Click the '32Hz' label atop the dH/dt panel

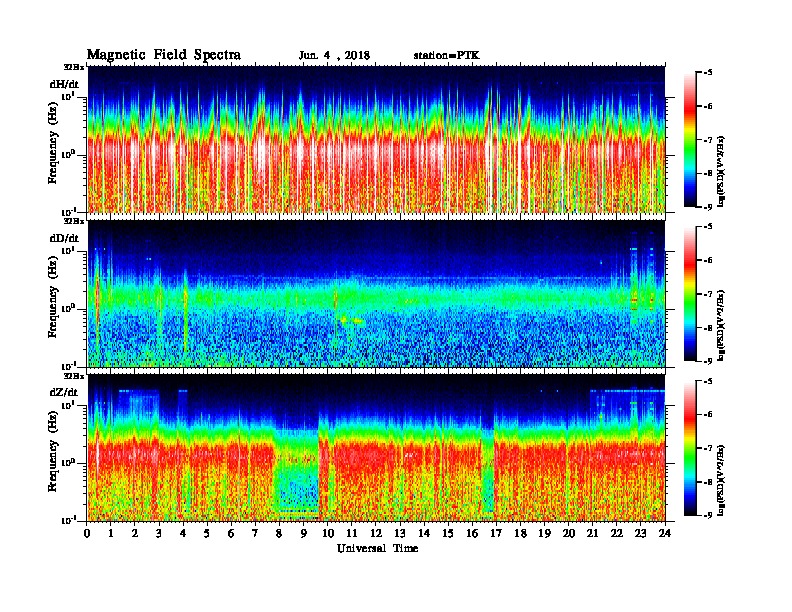[x=74, y=67]
